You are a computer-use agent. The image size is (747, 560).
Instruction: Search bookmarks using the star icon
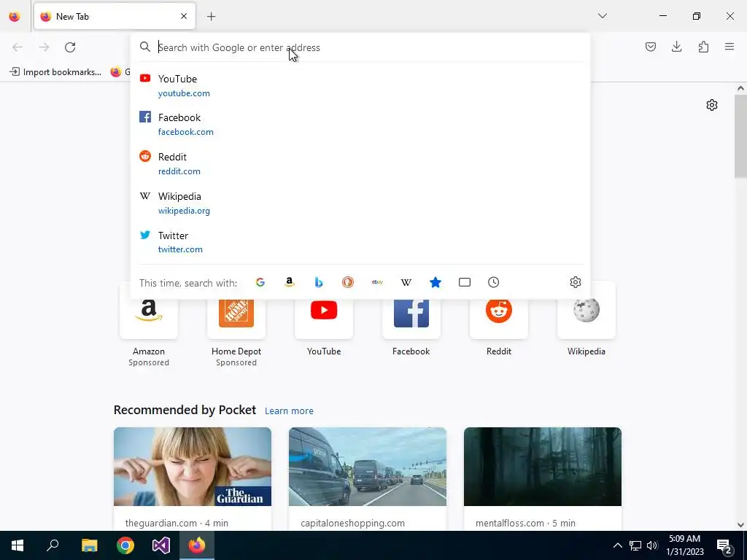pyautogui.click(x=436, y=282)
